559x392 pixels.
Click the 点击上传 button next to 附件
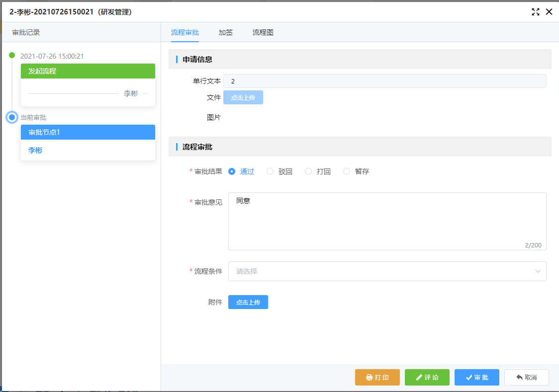click(248, 302)
